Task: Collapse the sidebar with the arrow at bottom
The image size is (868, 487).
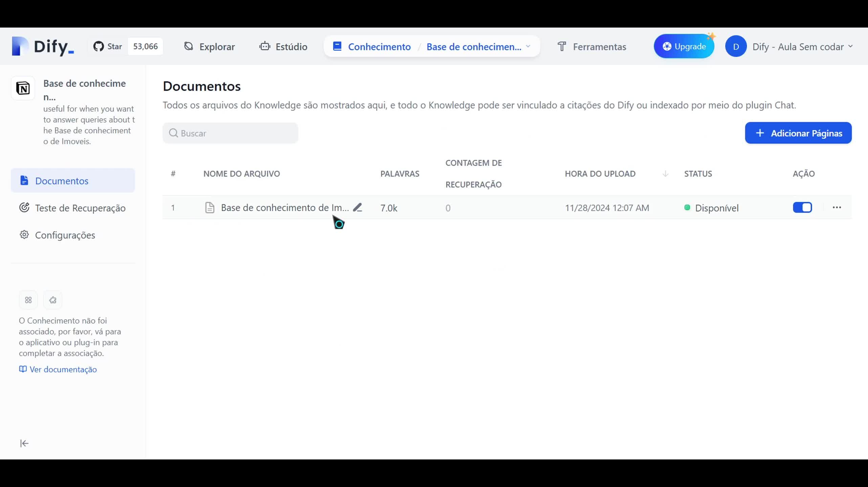Action: point(24,443)
